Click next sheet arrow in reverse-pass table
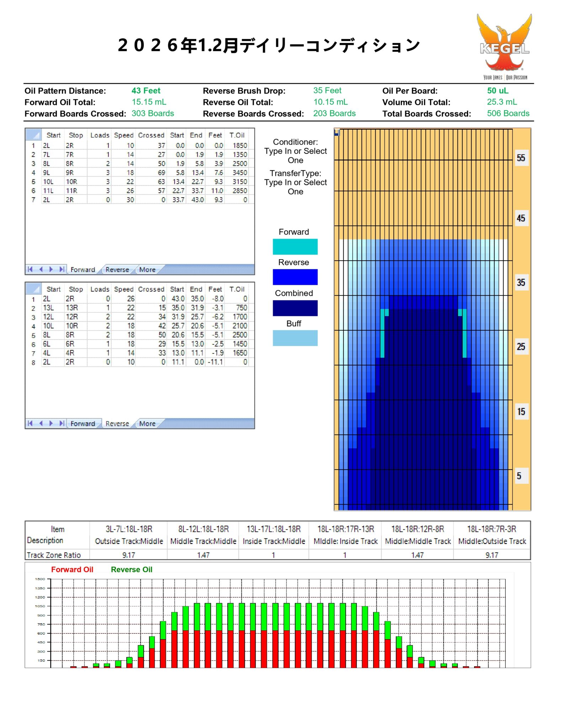563x728 pixels. [51, 423]
